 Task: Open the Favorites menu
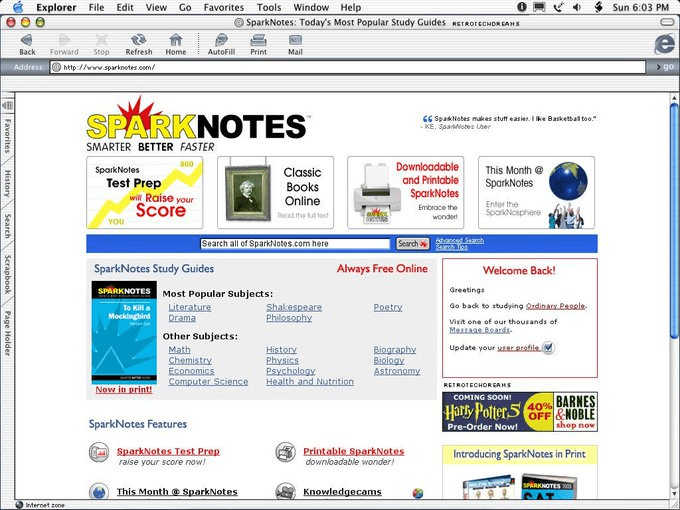(224, 7)
